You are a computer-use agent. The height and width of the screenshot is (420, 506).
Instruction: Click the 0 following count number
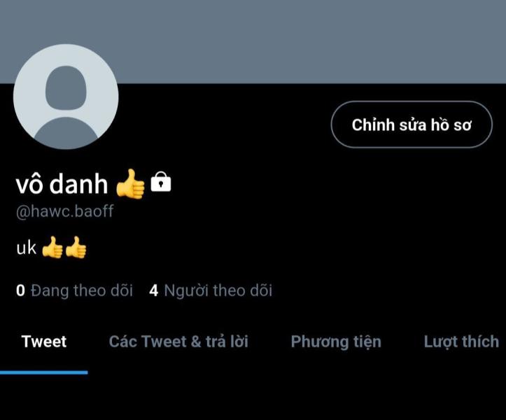(20, 290)
